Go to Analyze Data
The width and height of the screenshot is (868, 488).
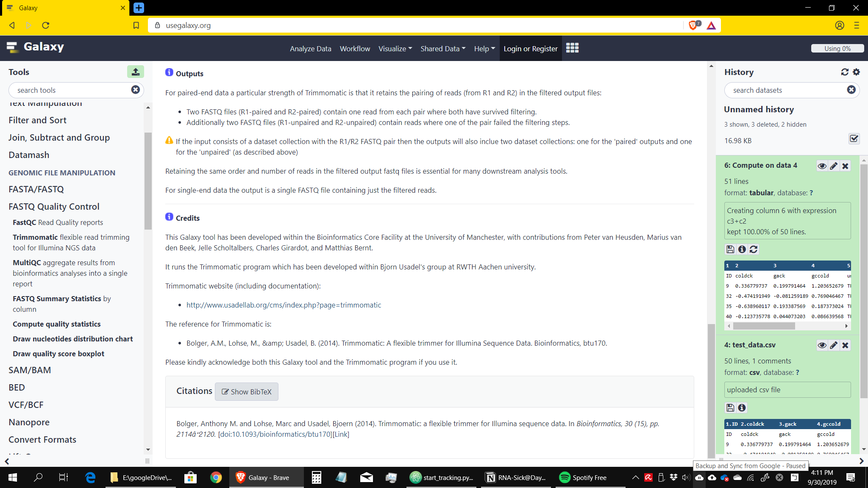(311, 49)
